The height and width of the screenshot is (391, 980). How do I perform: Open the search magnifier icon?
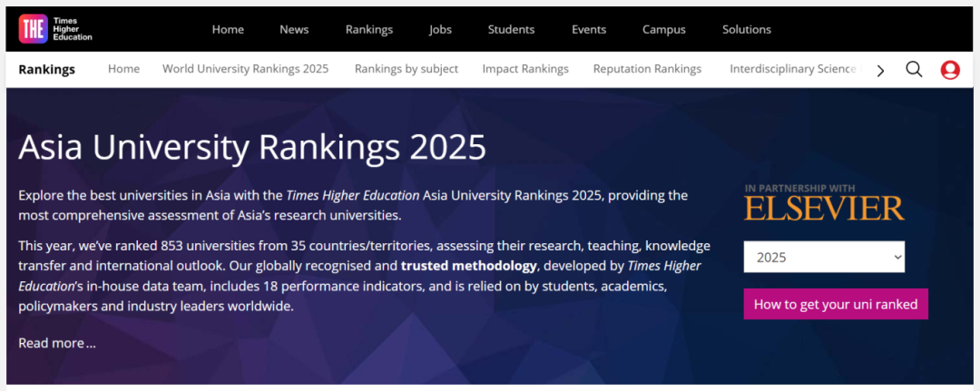[x=914, y=70]
